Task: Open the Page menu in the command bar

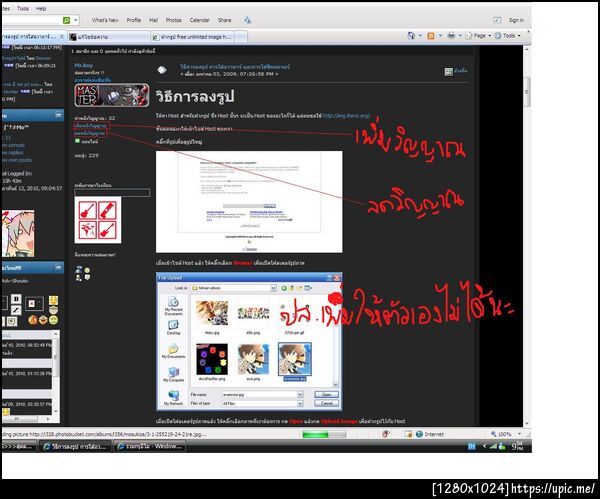Action: click(x=478, y=36)
